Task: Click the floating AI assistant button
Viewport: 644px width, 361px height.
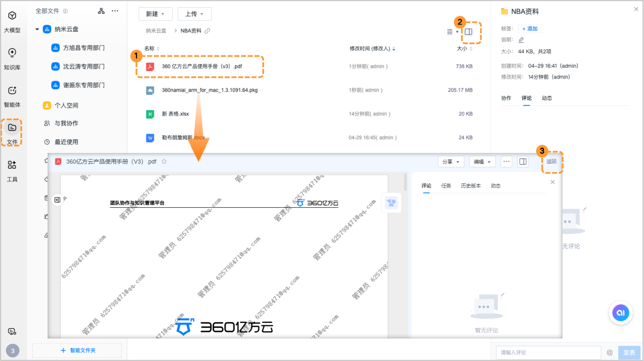Action: point(621,313)
